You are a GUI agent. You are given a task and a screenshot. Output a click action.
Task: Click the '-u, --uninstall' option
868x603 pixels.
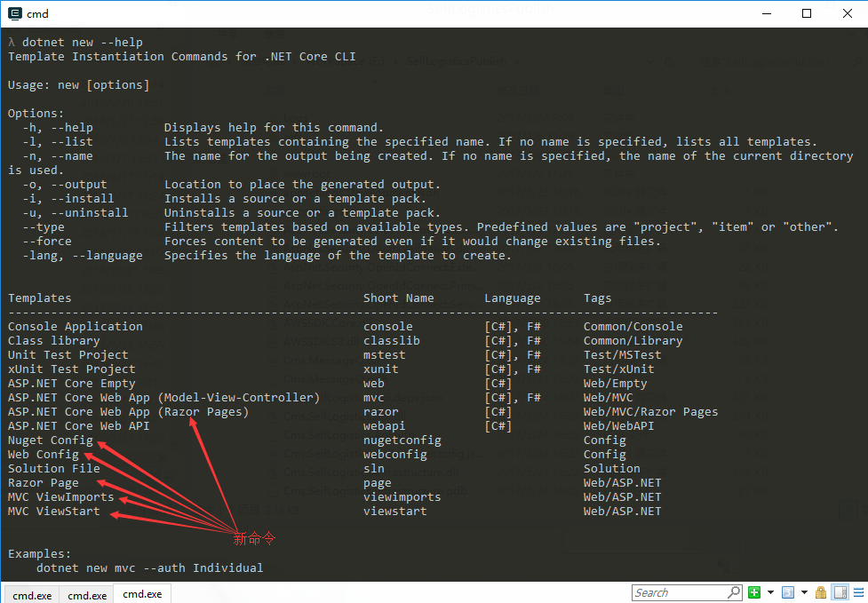(x=76, y=213)
